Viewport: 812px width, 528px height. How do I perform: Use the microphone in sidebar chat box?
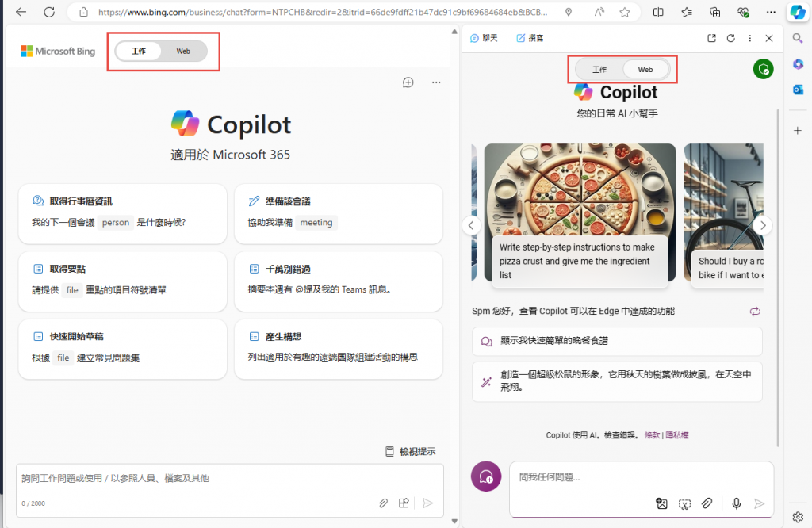(737, 503)
